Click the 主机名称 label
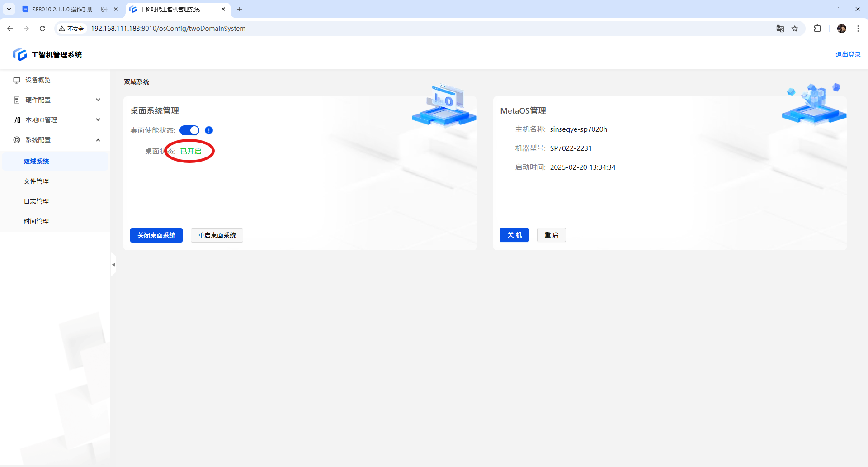The image size is (868, 467). tap(531, 129)
